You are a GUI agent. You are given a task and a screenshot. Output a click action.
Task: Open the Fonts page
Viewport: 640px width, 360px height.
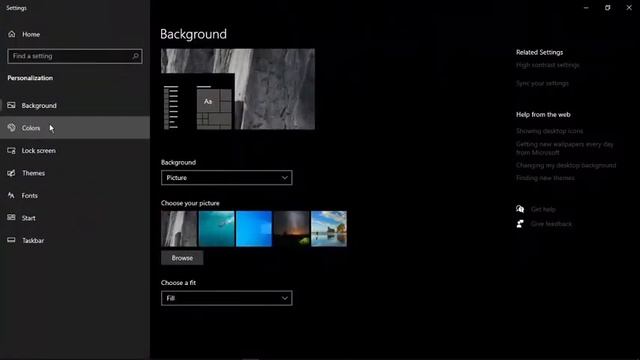coord(75,196)
